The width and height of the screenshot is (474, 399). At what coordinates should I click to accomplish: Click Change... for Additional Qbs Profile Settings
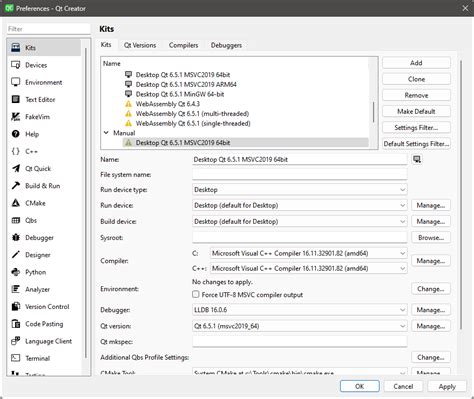click(x=431, y=357)
